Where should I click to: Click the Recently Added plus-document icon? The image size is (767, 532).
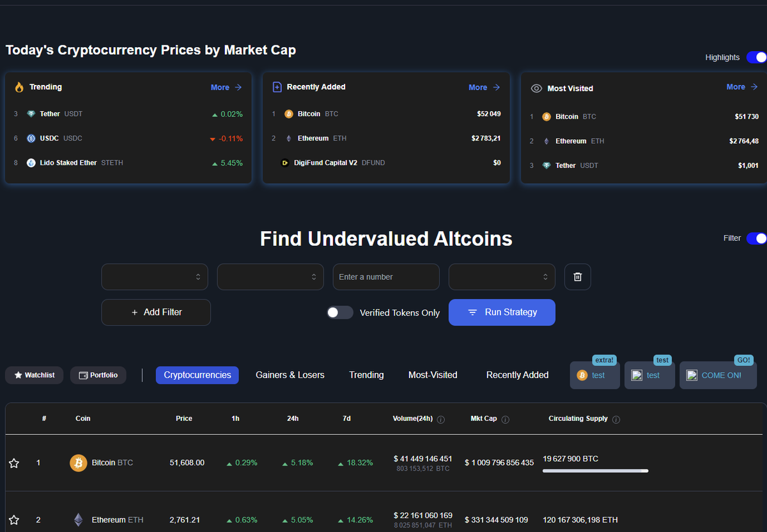[x=277, y=87]
